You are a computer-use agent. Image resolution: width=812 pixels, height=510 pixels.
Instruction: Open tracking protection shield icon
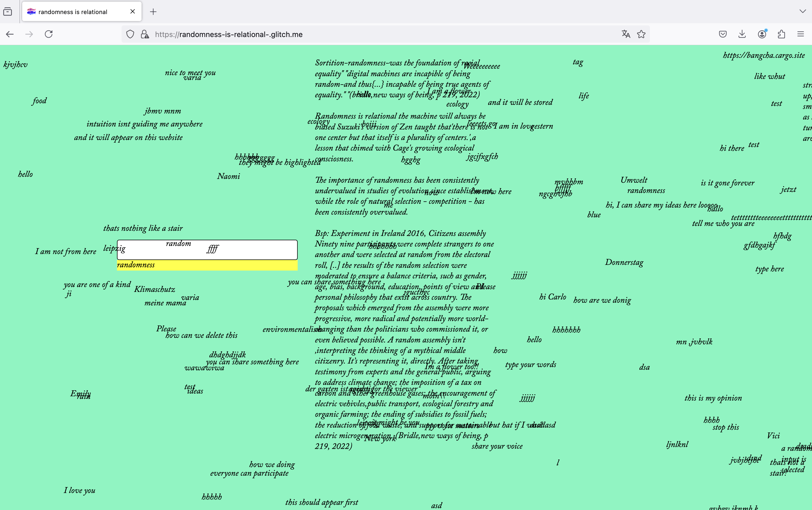tap(130, 34)
